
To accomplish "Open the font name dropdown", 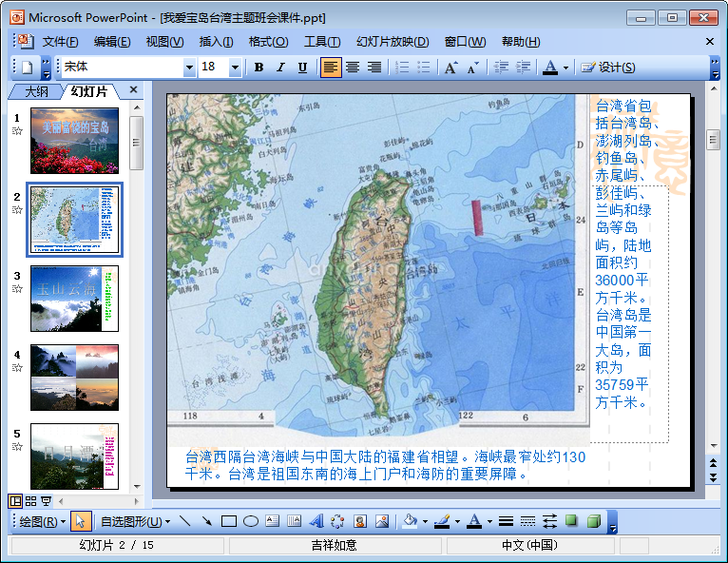I will click(189, 68).
